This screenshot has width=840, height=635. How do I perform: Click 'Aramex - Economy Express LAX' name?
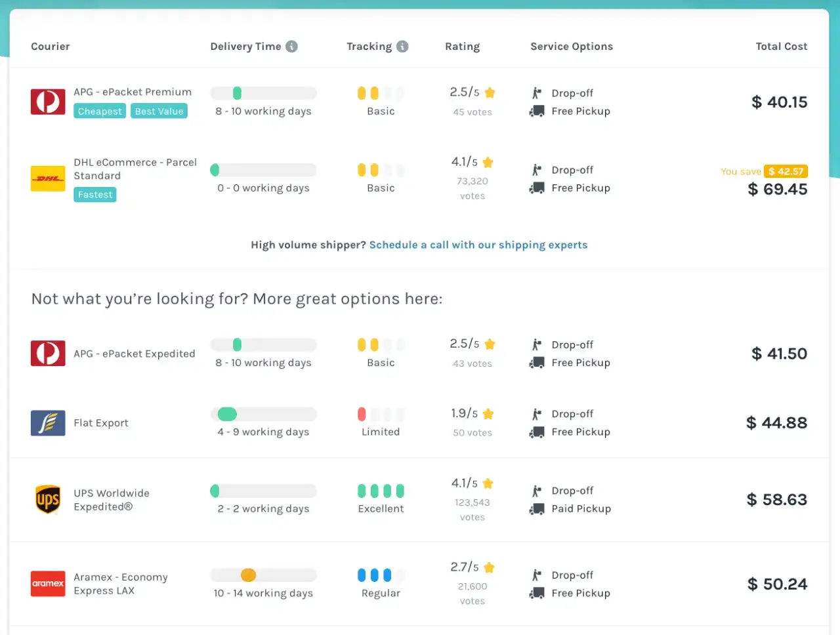[121, 584]
